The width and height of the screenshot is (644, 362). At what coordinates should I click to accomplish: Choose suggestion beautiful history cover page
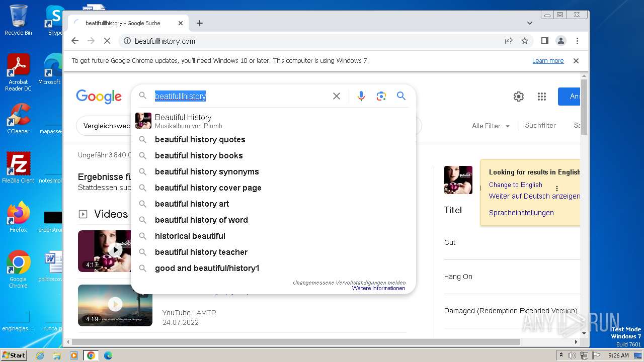(274, 188)
